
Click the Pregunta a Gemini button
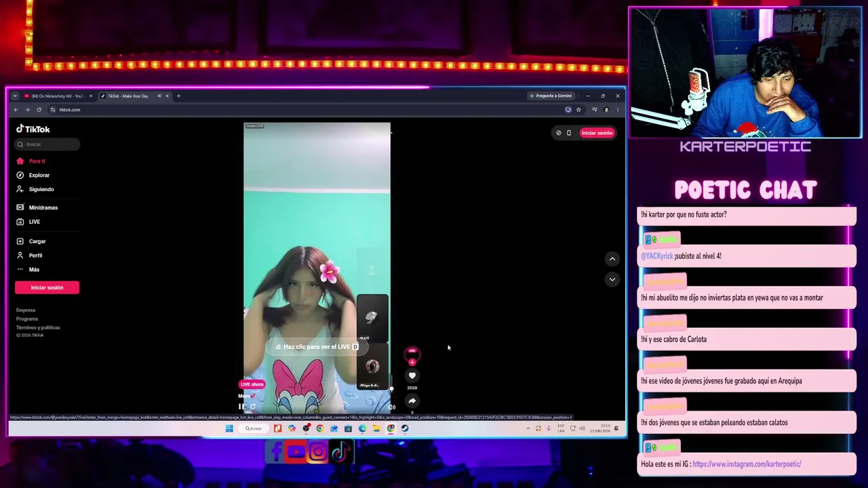[x=551, y=96]
